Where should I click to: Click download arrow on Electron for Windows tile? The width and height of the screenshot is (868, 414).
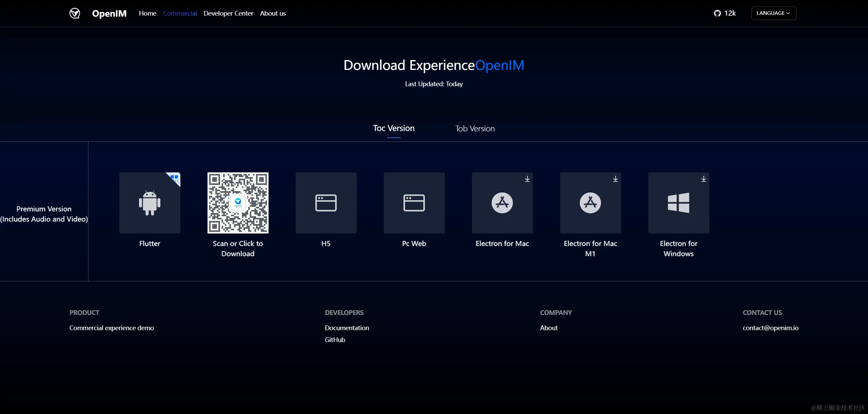coord(704,179)
